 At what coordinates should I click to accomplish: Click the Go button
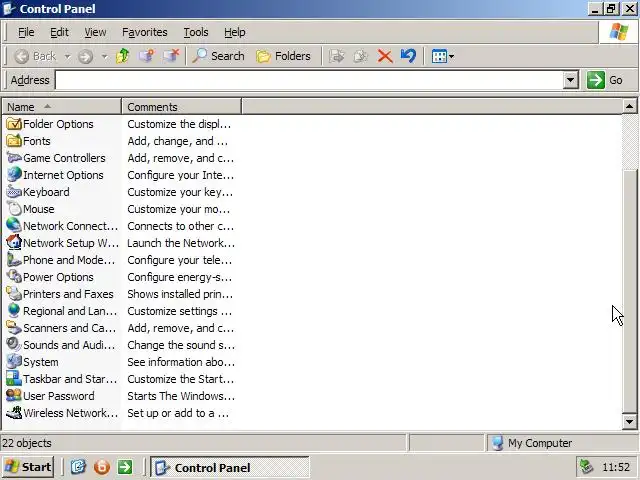605,80
